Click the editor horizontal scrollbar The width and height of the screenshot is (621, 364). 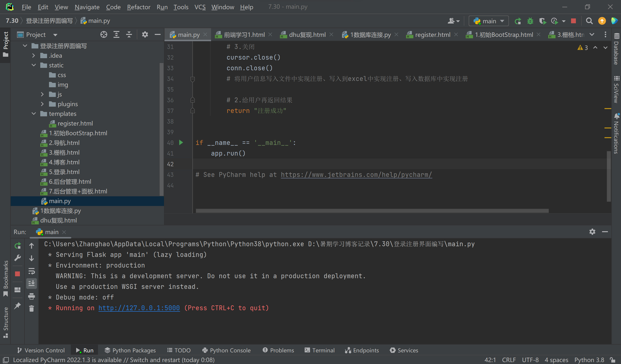[x=372, y=211]
